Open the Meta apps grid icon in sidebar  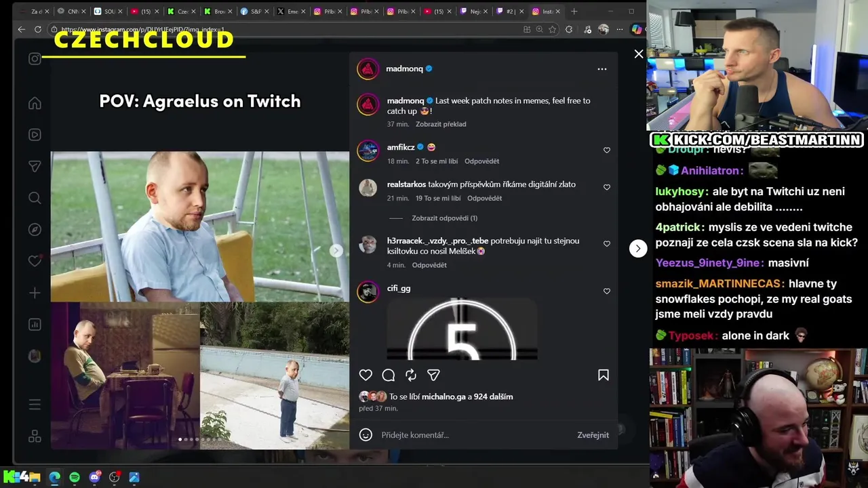pyautogui.click(x=35, y=436)
